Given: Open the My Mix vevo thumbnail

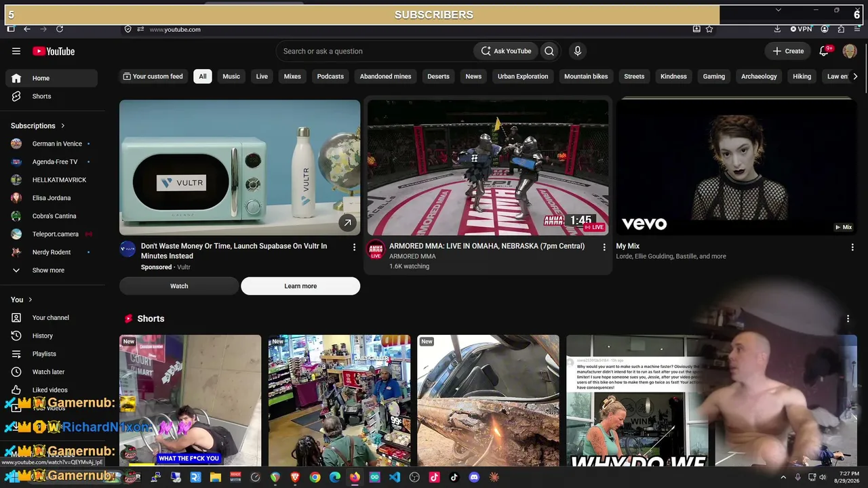Looking at the screenshot, I should click(x=736, y=167).
